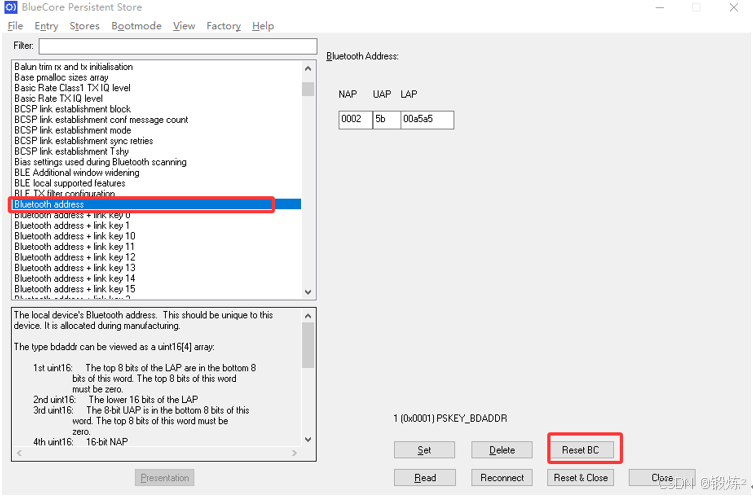The height and width of the screenshot is (497, 753).
Task: Click the BlueCore app icon in title bar
Action: point(11,7)
